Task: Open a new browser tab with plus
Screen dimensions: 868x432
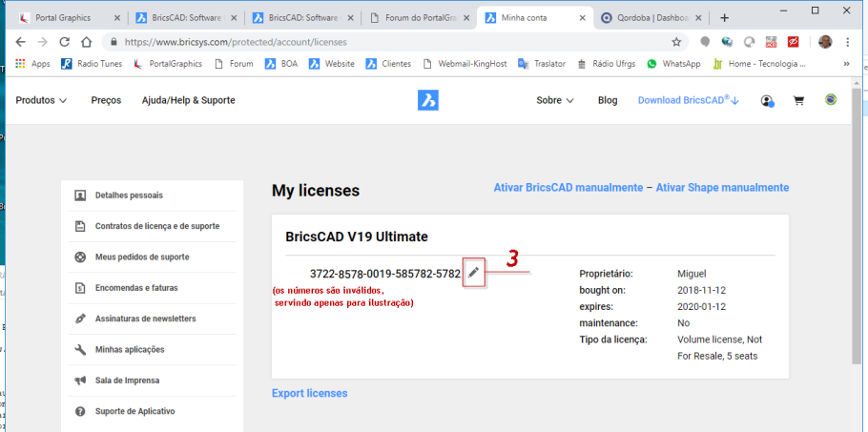Action: (725, 18)
